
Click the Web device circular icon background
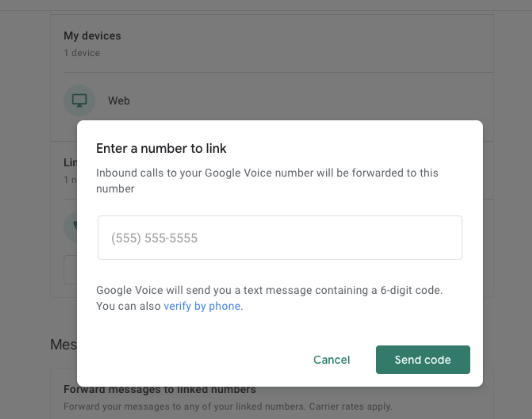click(x=79, y=100)
